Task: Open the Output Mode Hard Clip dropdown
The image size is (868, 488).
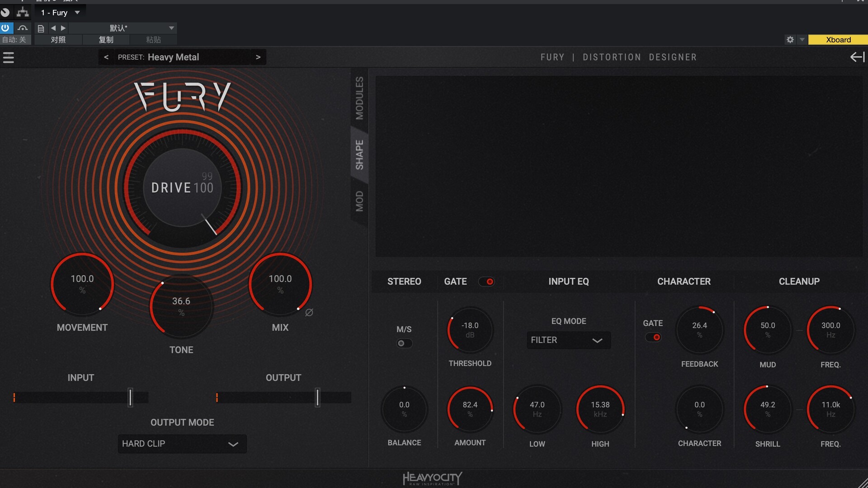Action: coord(182,444)
